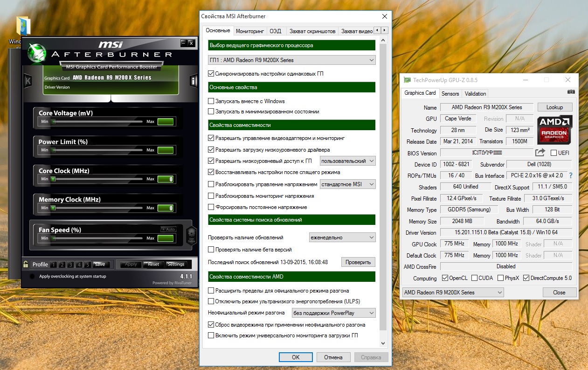Click the Lookup button in GPU-Z
This screenshot has width=588, height=370.
(x=554, y=107)
